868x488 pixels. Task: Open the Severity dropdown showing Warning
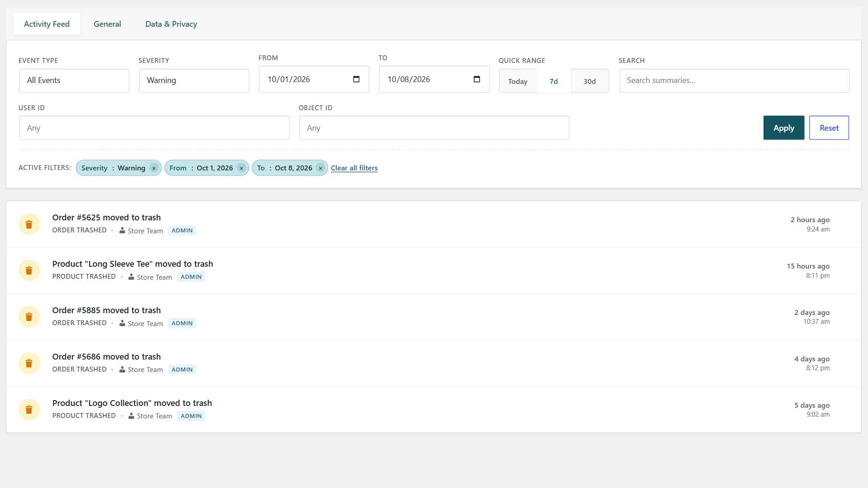click(194, 81)
